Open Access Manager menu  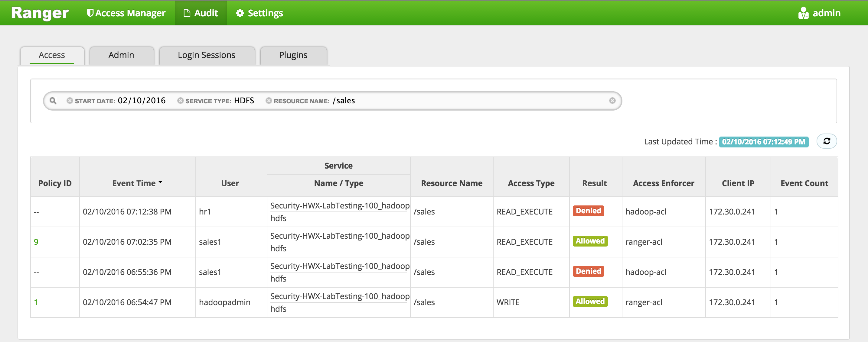pyautogui.click(x=126, y=13)
